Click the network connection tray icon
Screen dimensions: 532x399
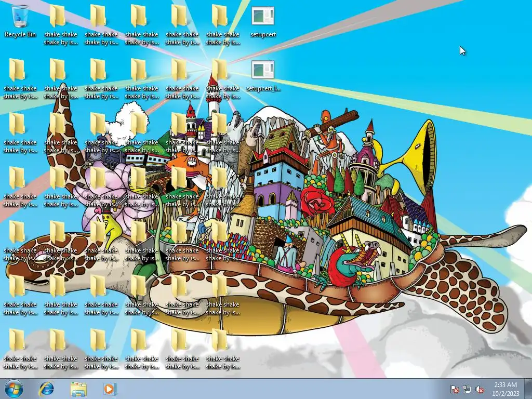pyautogui.click(x=467, y=389)
